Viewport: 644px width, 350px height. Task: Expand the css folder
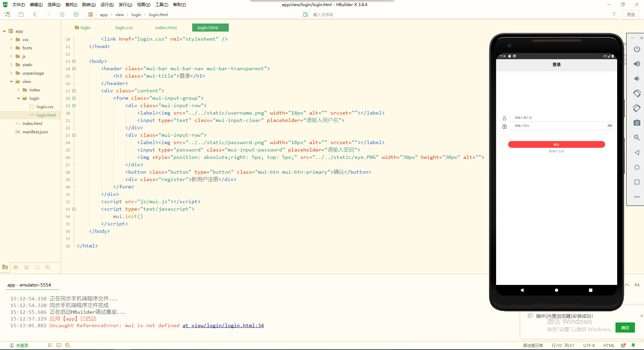[11, 39]
